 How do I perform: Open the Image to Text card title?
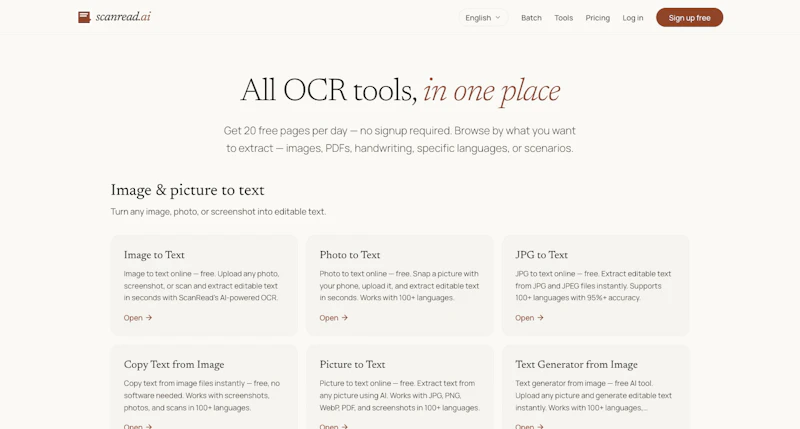pos(154,255)
